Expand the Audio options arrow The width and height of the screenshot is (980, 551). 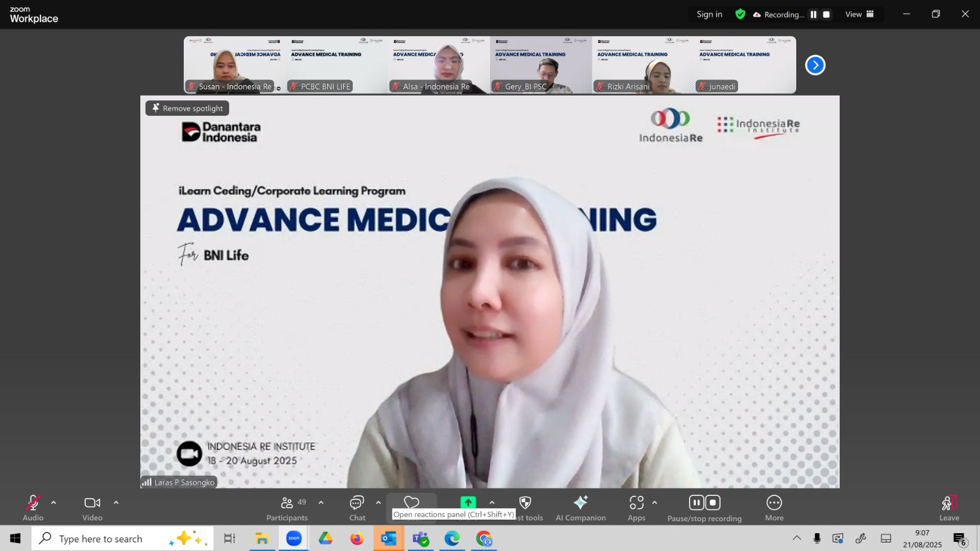(x=54, y=503)
